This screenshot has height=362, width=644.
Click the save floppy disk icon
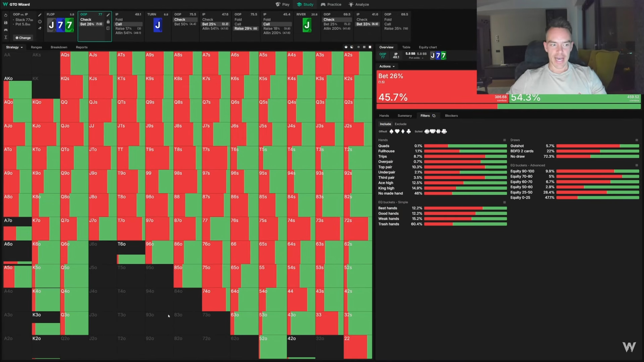pyautogui.click(x=6, y=23)
